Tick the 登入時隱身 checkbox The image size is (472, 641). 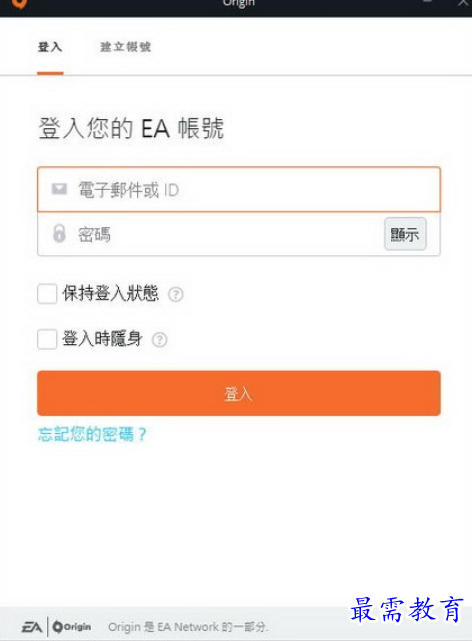[47, 339]
